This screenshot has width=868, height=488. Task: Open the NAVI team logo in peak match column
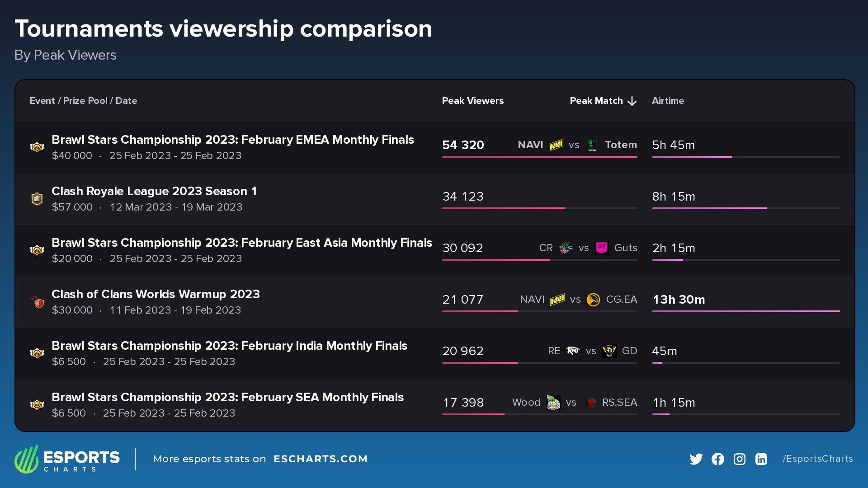click(x=557, y=145)
